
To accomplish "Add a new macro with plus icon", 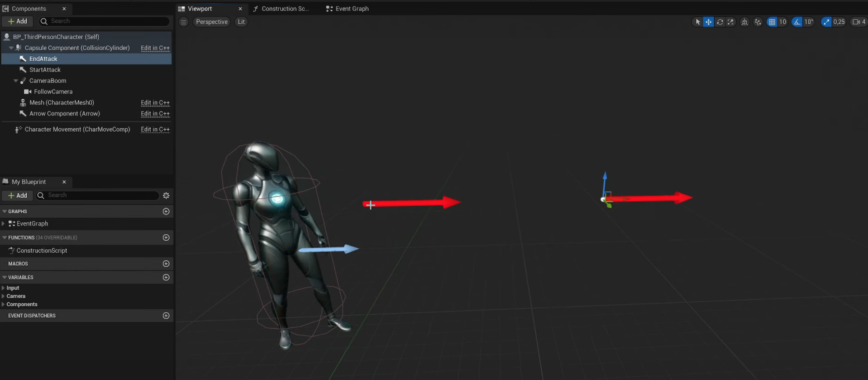I will point(166,264).
